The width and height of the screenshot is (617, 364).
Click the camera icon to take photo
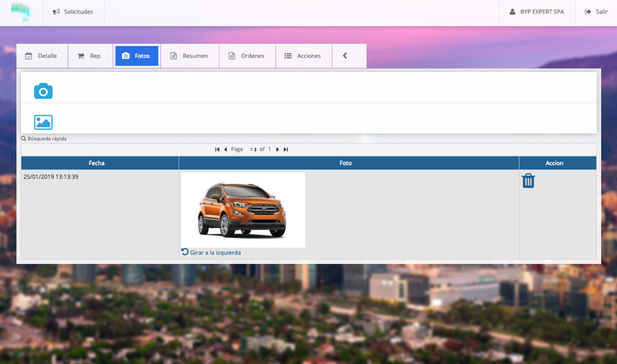click(43, 91)
